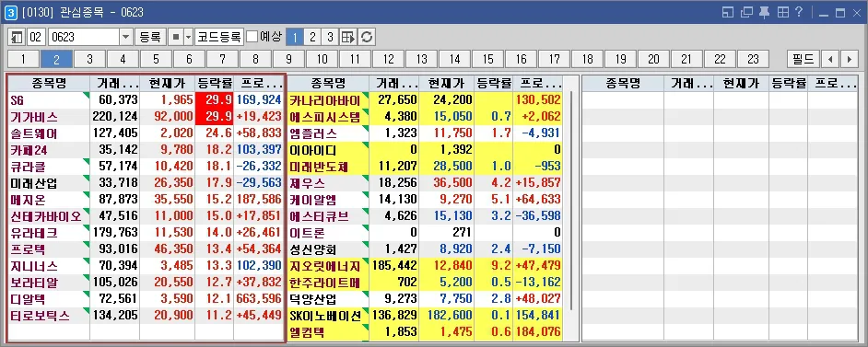
Task: Select the SG stock row name
Action: click(x=18, y=100)
